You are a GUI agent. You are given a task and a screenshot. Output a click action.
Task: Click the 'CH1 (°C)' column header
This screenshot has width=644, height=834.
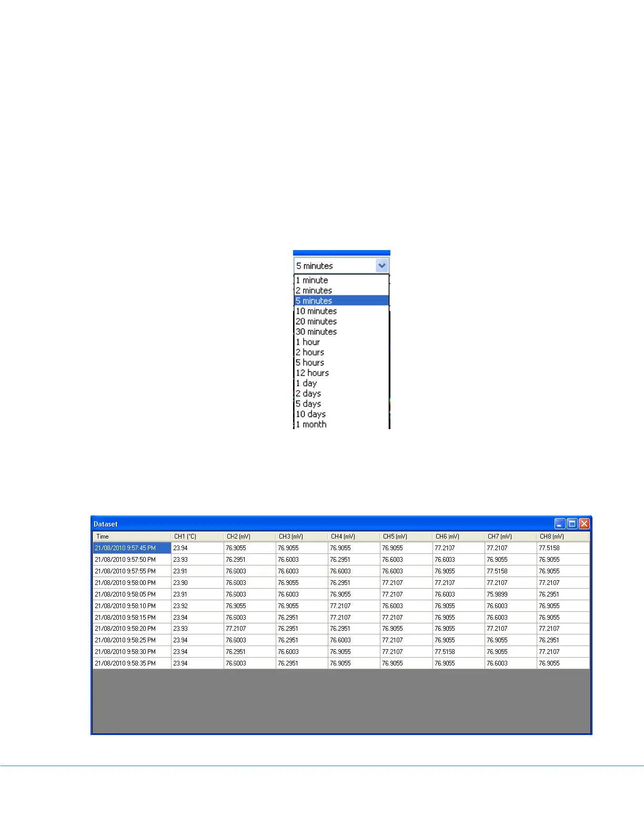pyautogui.click(x=197, y=537)
